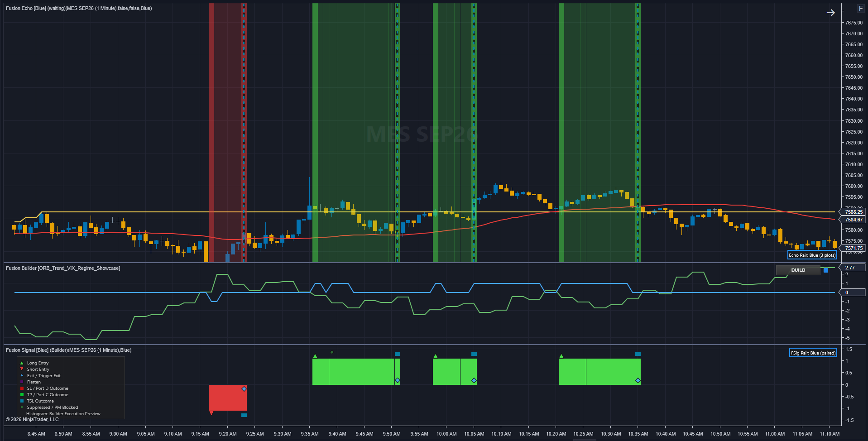The height and width of the screenshot is (441, 868).
Task: Click the 9:00 AM time axis label
Action: point(118,434)
